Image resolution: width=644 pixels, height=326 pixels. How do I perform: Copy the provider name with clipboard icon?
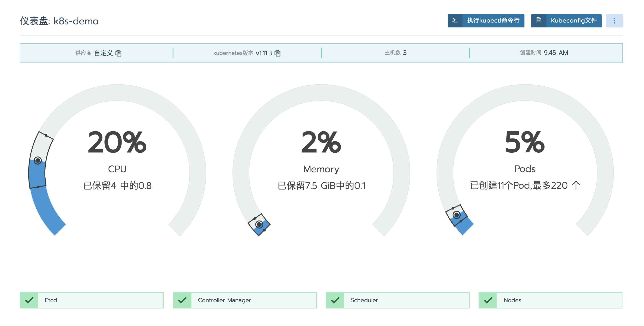pos(118,53)
